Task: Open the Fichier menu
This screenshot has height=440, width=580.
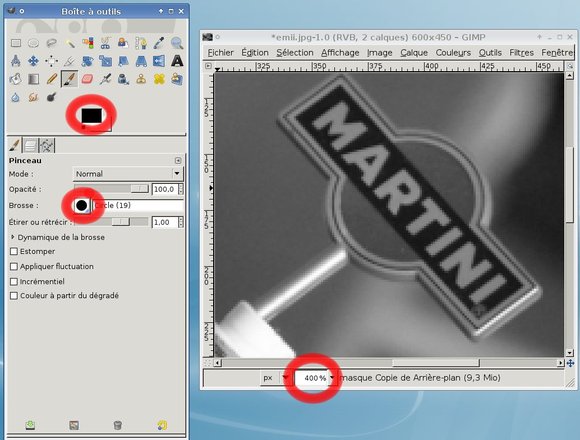Action: (220, 53)
